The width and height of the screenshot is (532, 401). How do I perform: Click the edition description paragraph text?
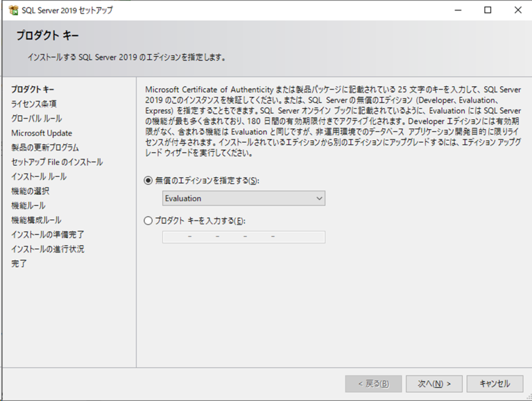(333, 122)
